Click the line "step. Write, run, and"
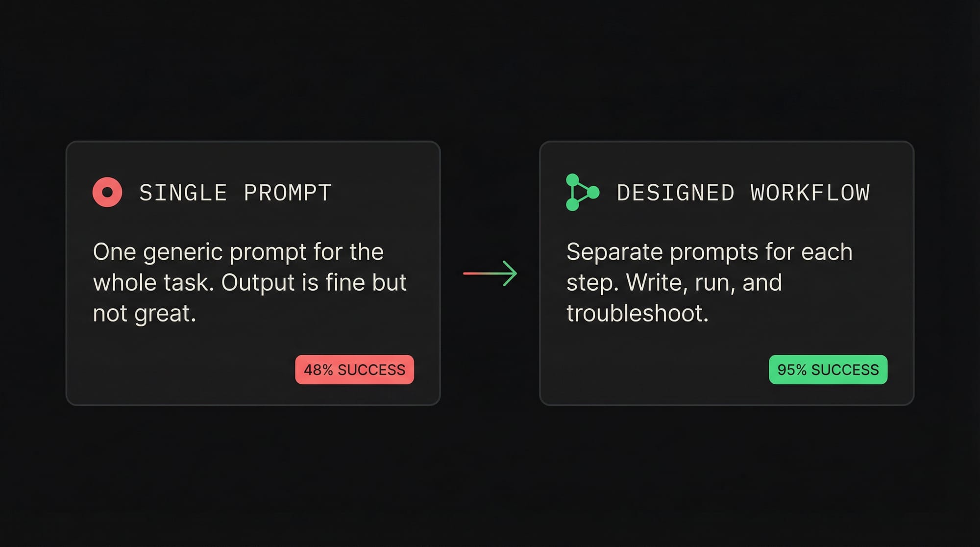 click(674, 283)
